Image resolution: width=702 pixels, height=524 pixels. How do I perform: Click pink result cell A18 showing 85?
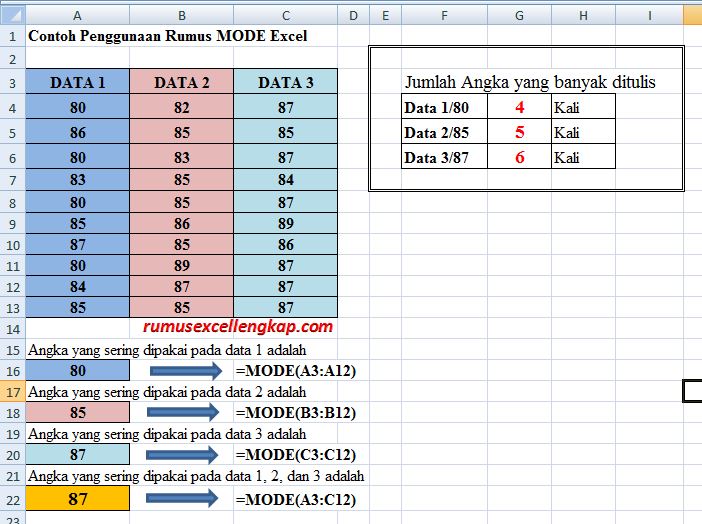pos(77,412)
